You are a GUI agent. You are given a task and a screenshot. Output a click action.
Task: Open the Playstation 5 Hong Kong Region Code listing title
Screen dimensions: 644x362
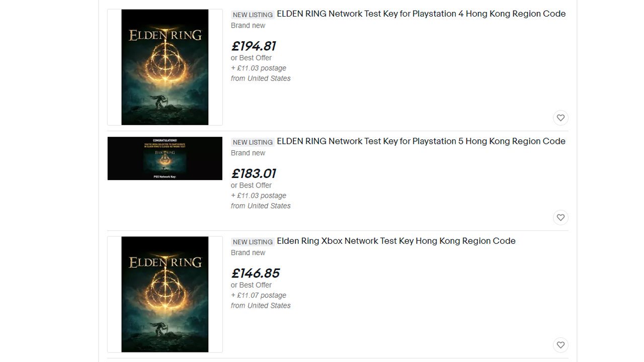pos(421,141)
